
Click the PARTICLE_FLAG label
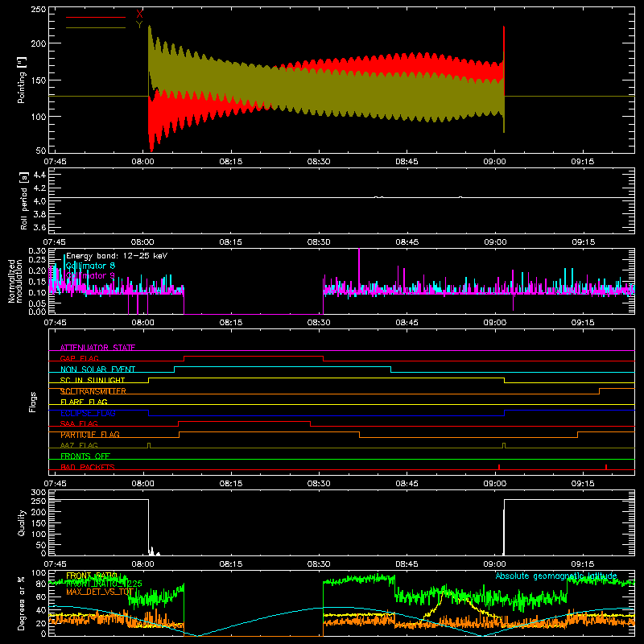[90, 435]
